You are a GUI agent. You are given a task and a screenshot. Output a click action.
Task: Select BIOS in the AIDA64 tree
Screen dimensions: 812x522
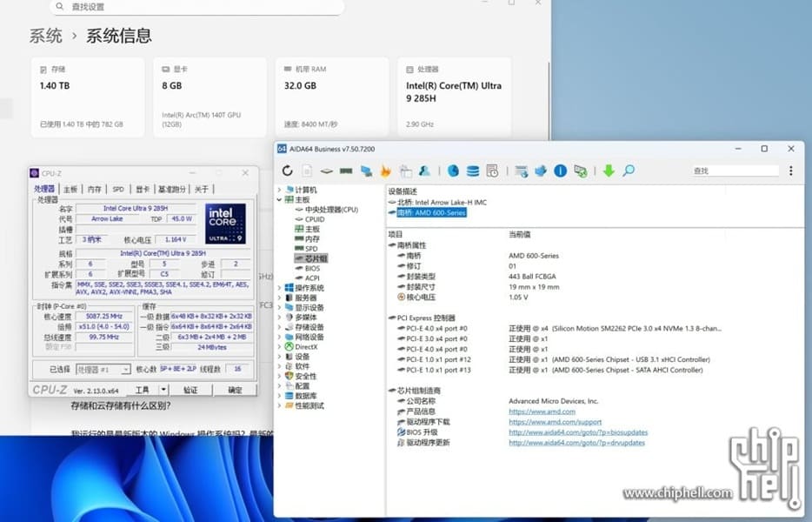[x=312, y=269]
